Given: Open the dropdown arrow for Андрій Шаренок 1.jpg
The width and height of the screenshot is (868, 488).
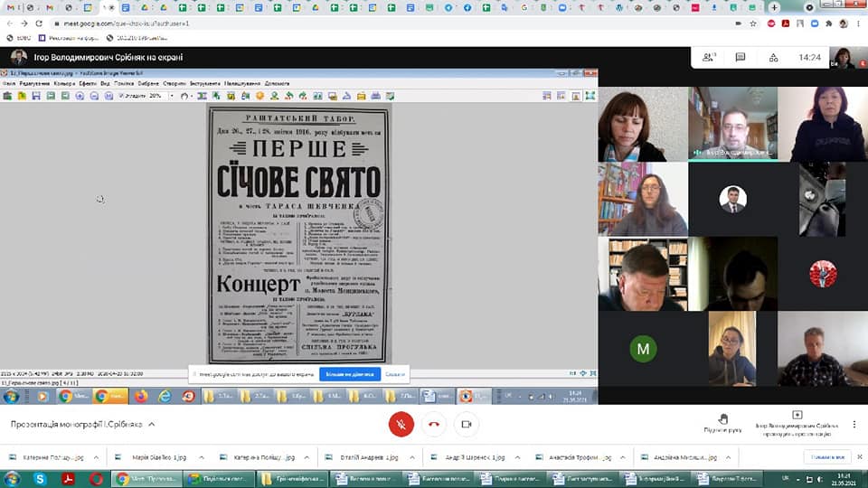Looking at the screenshot, I should tap(515, 458).
